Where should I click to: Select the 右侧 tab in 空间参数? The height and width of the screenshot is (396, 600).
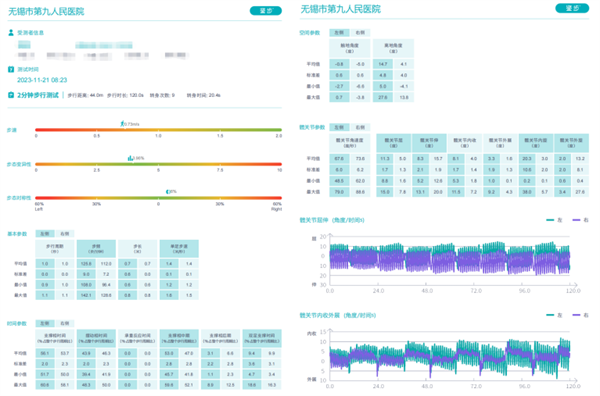point(360,33)
